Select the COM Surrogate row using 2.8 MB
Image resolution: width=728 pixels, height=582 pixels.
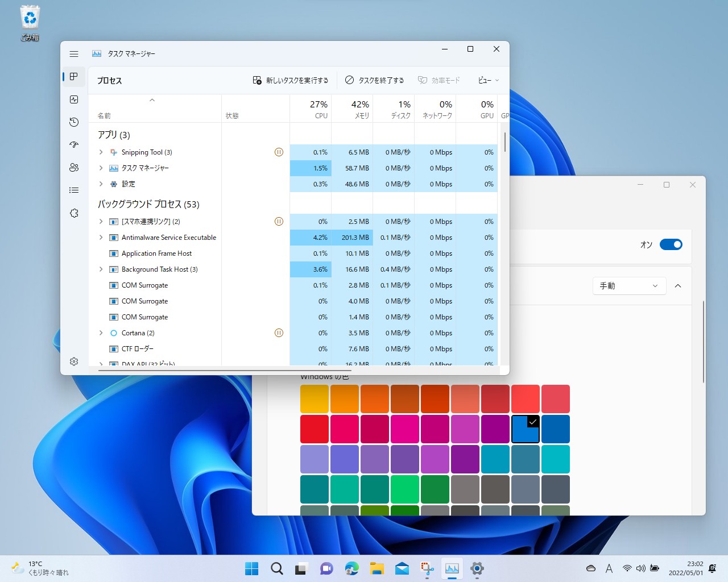point(293,285)
